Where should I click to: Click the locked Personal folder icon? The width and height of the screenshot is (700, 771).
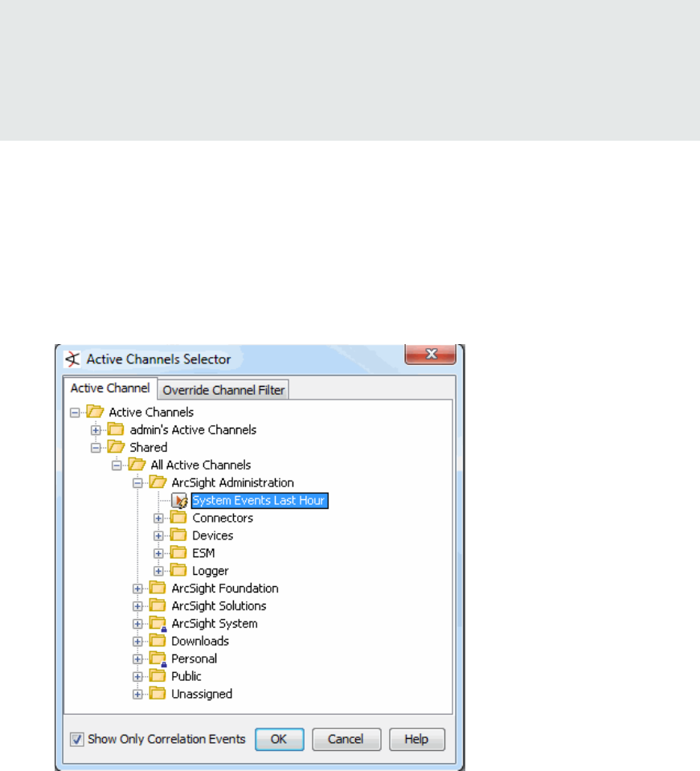coord(158,659)
